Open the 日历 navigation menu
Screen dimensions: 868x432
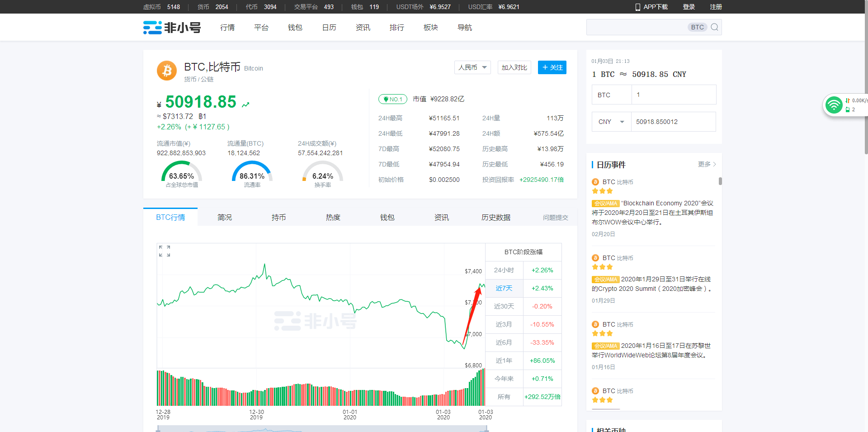click(329, 28)
